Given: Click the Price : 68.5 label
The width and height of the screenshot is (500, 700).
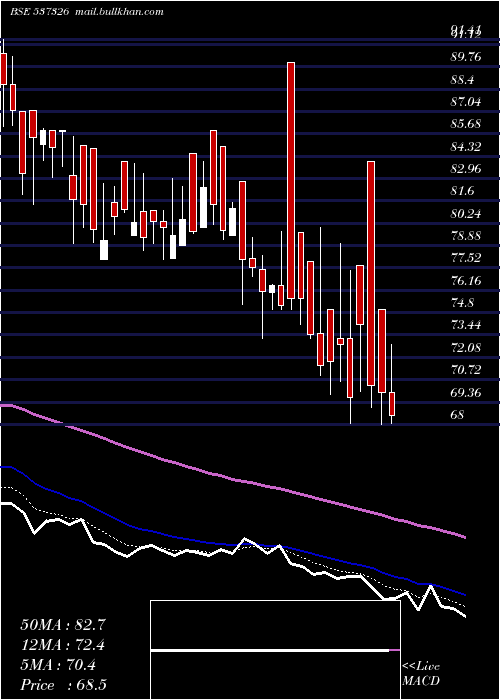Looking at the screenshot, I should [63, 685].
